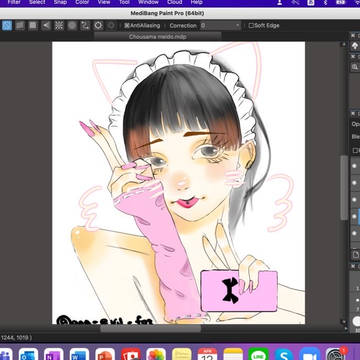Viewport: 360px width, 360px height.
Task: Open the Help menu
Action: point(197,2)
